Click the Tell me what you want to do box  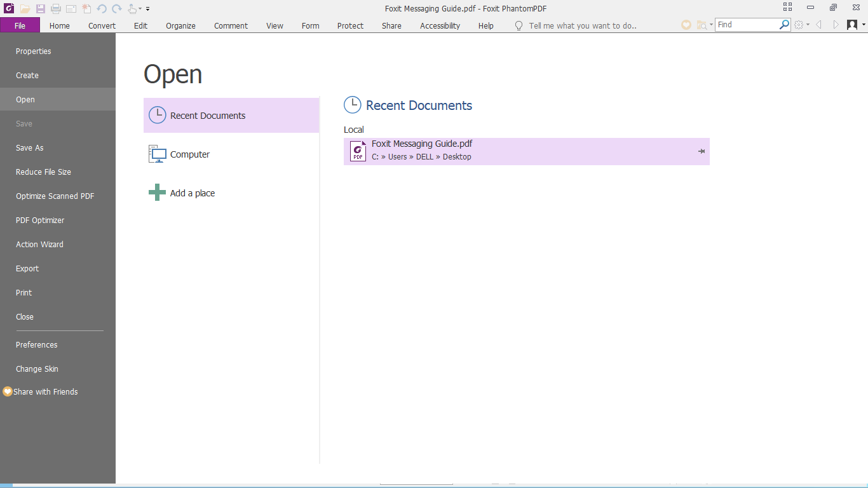(x=583, y=25)
